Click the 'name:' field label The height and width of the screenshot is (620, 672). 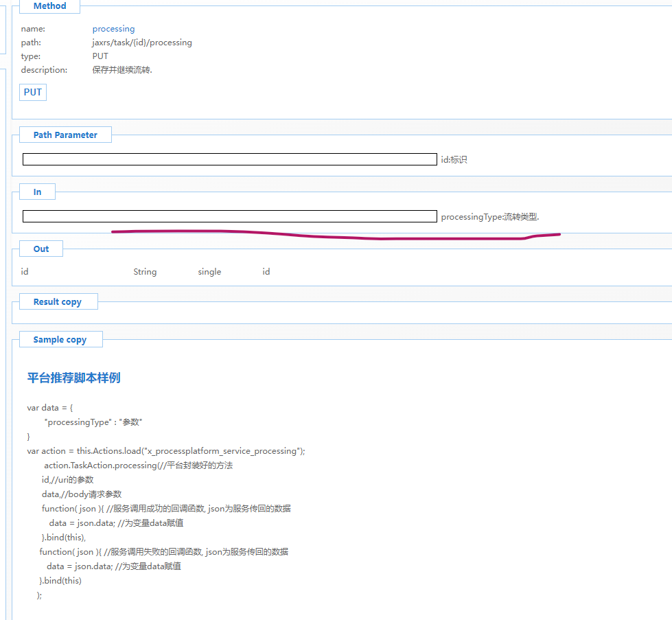(33, 29)
